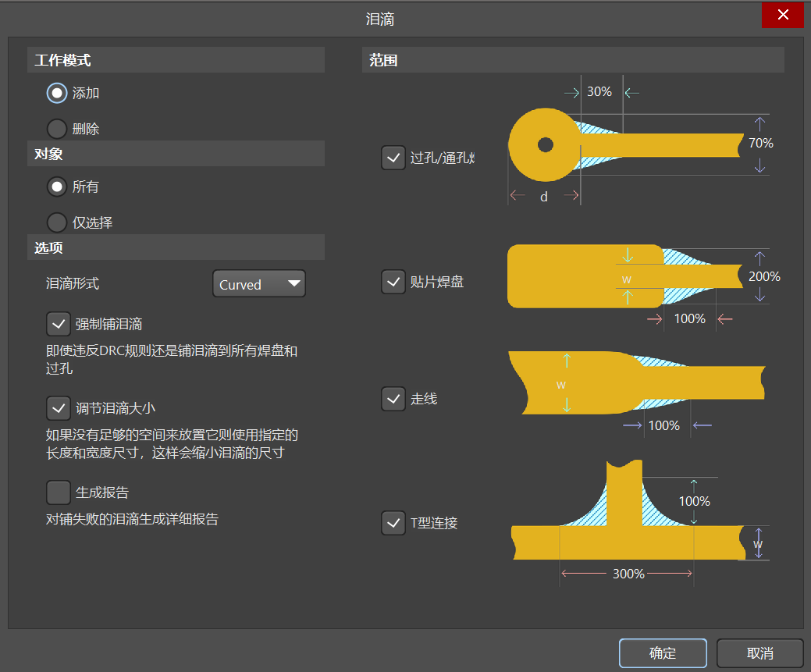
Task: Click the 选项 section header
Action: coord(176,247)
